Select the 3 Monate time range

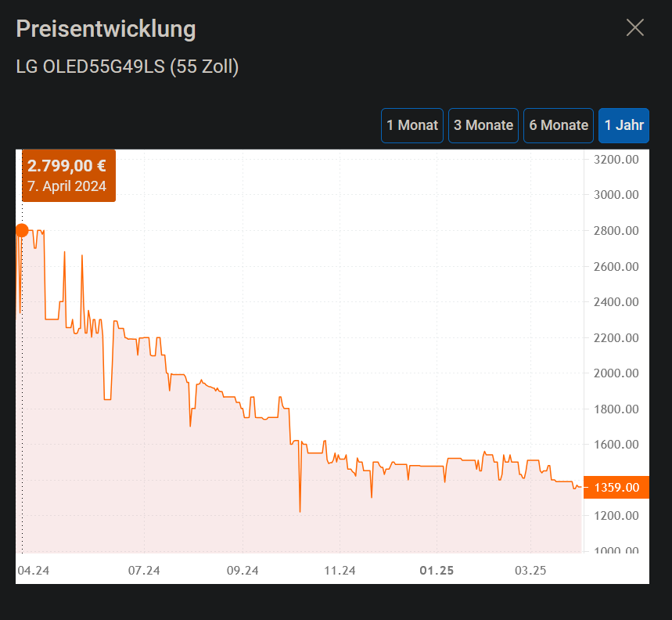coord(483,125)
